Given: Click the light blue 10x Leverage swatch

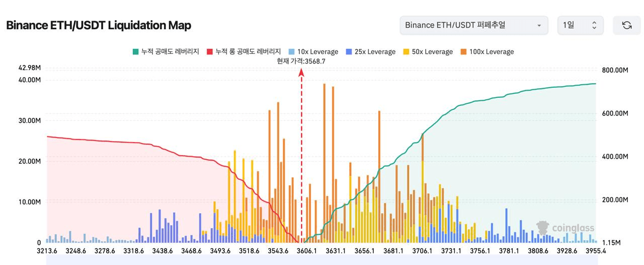Looking at the screenshot, I should click(292, 51).
